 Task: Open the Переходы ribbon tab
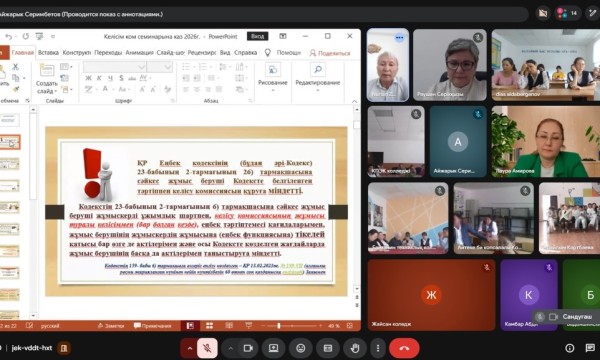click(x=108, y=52)
